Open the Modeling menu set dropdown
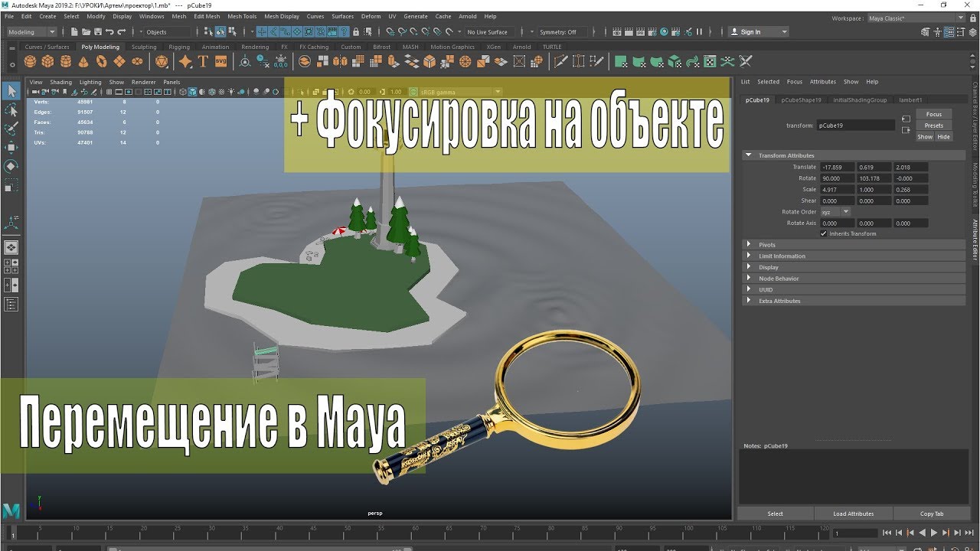The width and height of the screenshot is (980, 551). click(x=31, y=32)
